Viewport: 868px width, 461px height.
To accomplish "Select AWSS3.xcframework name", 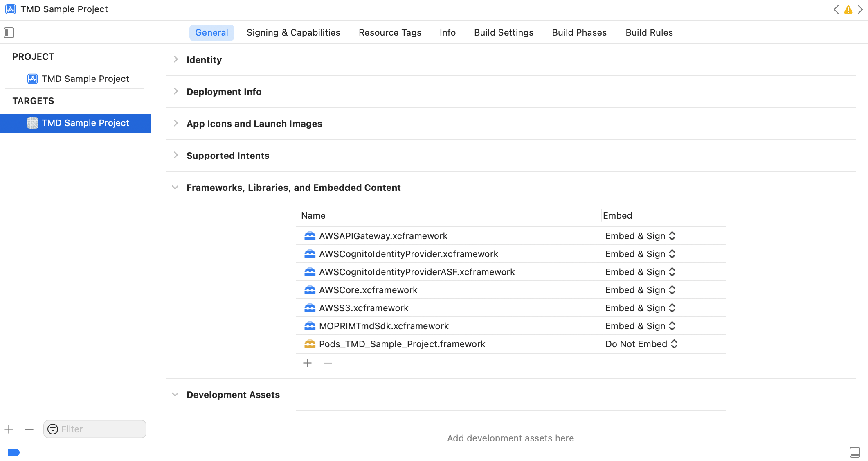I will tap(364, 308).
